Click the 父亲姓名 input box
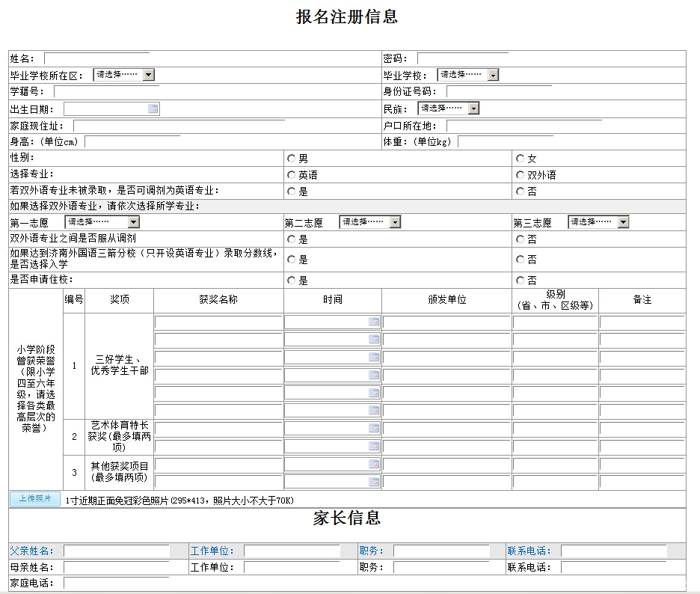This screenshot has height=594, width=700. (x=116, y=551)
